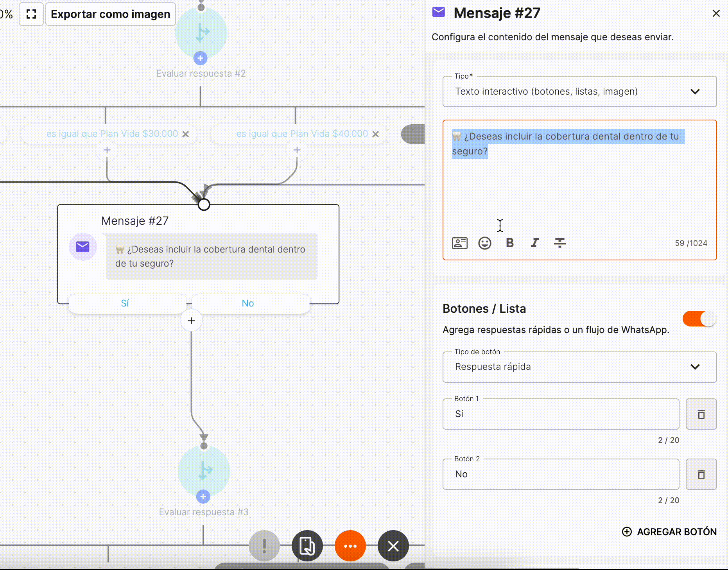Delete Botón 2 with trash icon
Viewport: 728px width, 570px height.
[x=701, y=475]
